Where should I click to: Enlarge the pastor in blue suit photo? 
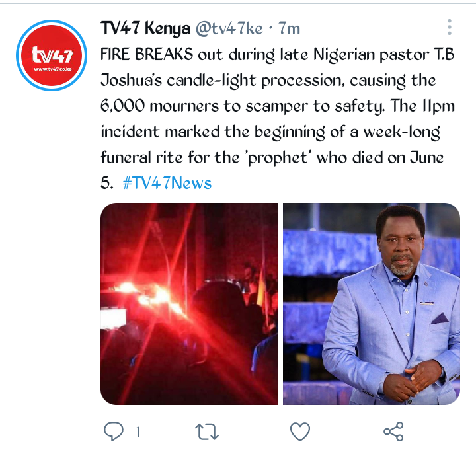pyautogui.click(x=372, y=304)
